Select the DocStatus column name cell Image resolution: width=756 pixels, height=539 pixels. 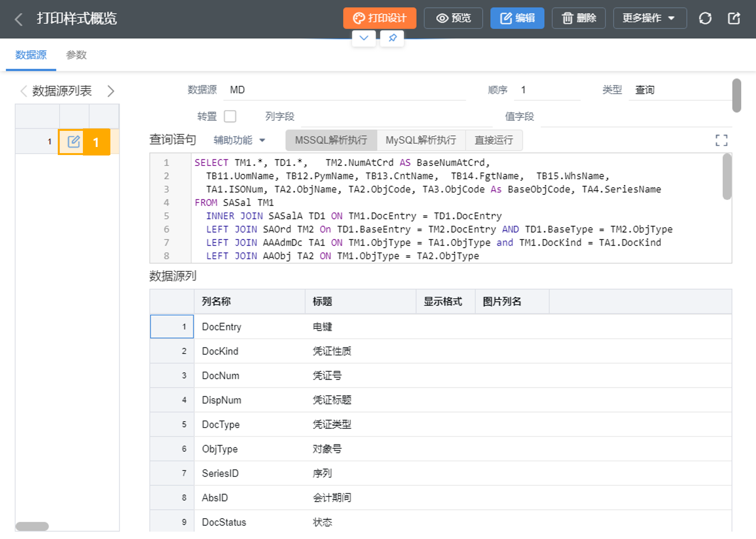coord(250,522)
